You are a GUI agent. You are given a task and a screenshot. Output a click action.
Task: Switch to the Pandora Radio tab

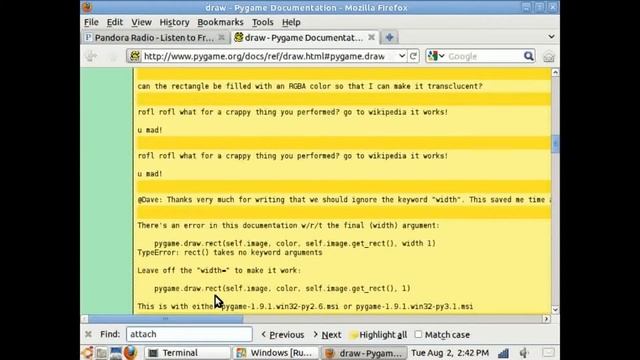[x=154, y=38]
